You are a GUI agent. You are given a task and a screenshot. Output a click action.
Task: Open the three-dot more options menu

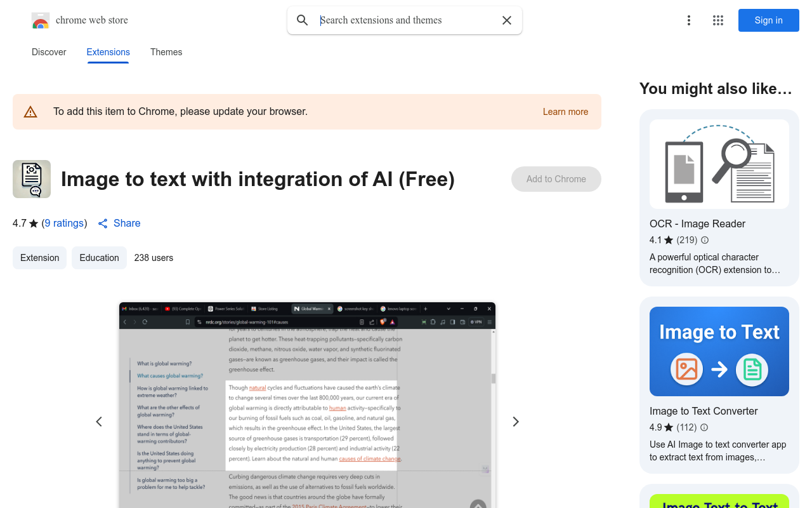coord(689,20)
